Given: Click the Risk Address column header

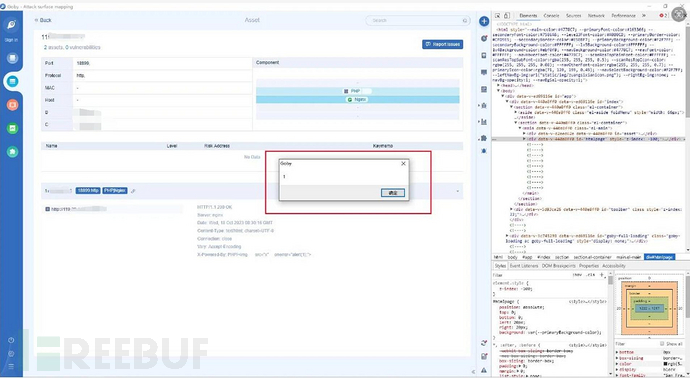Looking at the screenshot, I should 217,146.
